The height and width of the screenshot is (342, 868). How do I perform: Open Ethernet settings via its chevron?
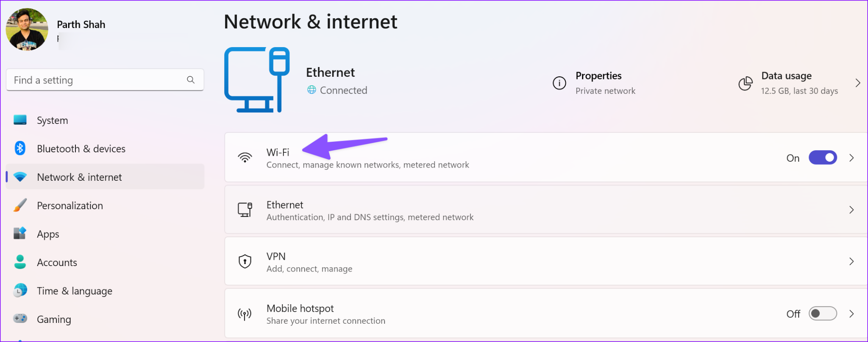pyautogui.click(x=851, y=209)
